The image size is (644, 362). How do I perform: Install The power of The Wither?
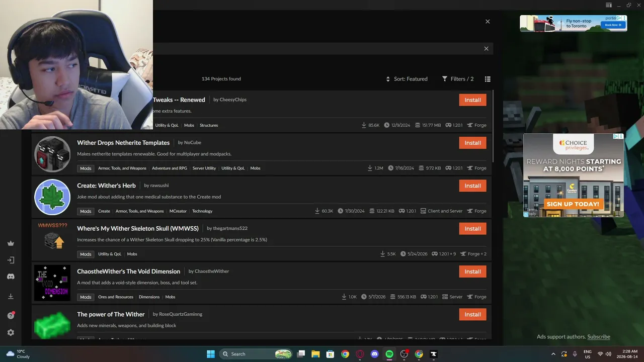click(472, 314)
